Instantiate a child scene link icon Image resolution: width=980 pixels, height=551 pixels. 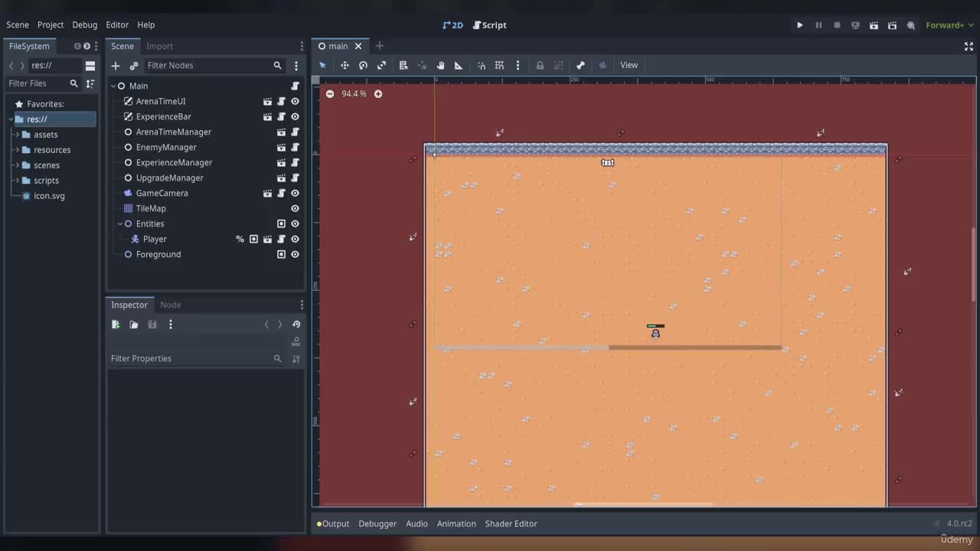tap(134, 66)
